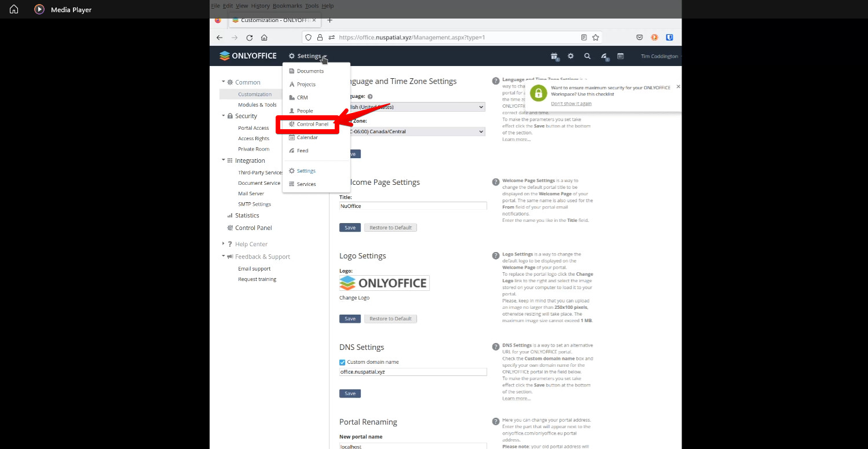Go back with browser back arrow

(x=219, y=37)
